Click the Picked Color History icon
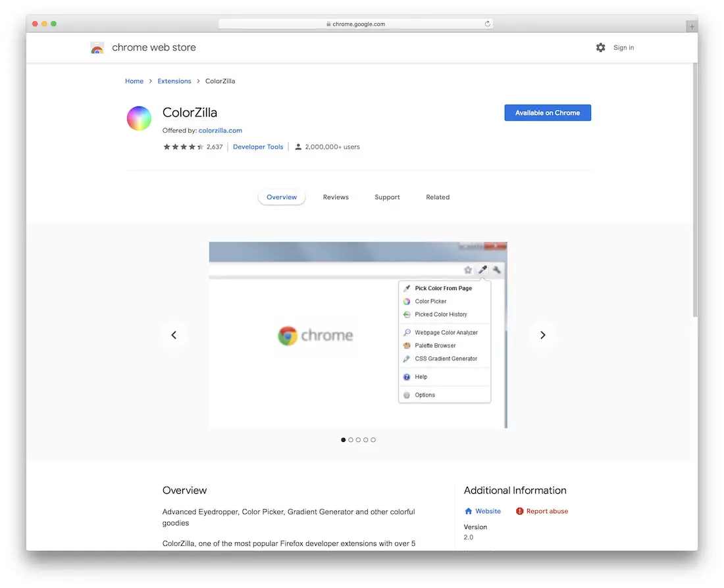The image size is (724, 588). click(x=407, y=314)
